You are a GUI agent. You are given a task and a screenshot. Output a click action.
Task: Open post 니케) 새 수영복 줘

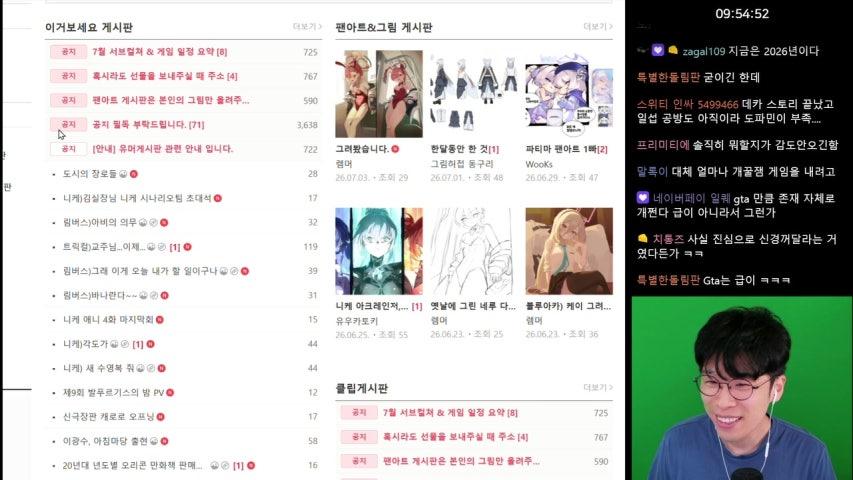point(98,368)
